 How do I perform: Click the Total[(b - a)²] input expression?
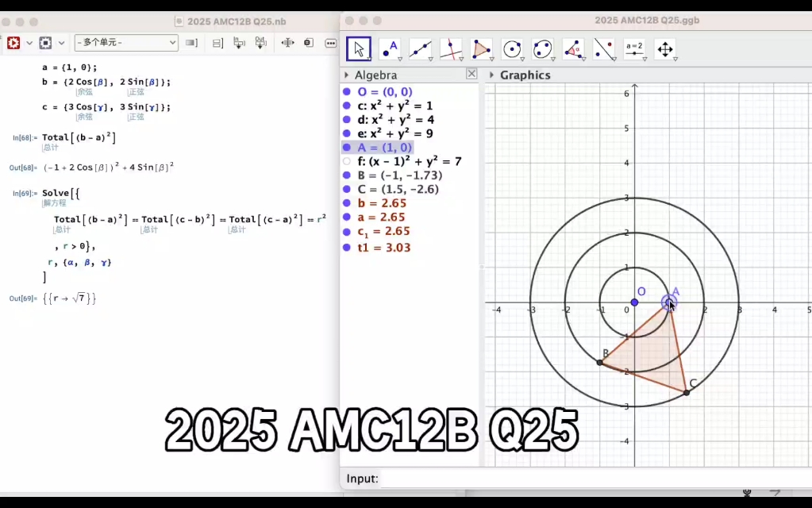click(79, 137)
